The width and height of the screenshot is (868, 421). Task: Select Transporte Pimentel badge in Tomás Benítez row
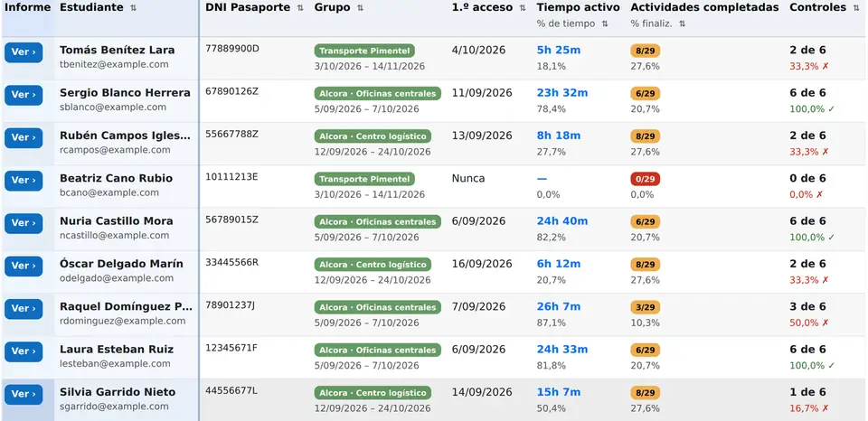[x=364, y=51]
